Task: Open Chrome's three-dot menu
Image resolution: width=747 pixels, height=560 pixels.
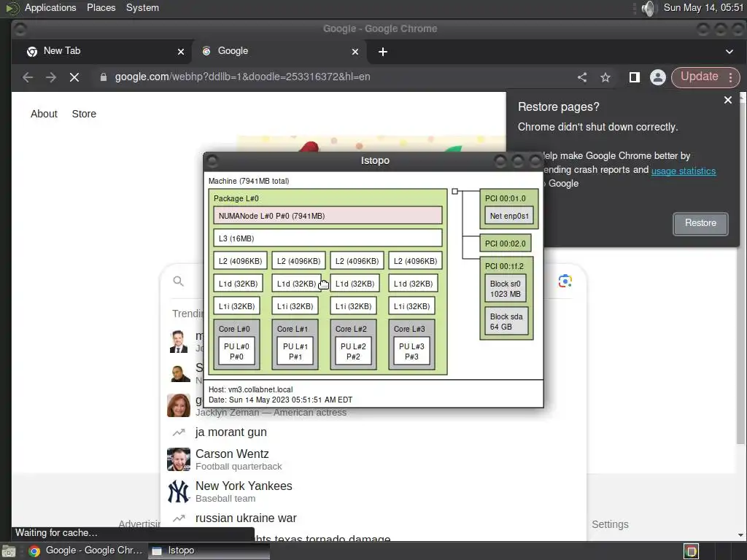Action: pyautogui.click(x=731, y=77)
